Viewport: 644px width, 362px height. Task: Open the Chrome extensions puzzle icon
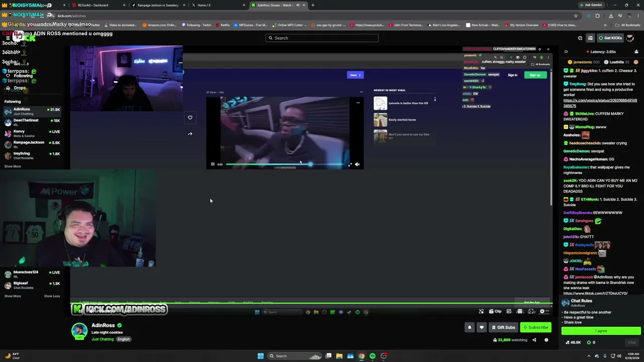tap(598, 16)
